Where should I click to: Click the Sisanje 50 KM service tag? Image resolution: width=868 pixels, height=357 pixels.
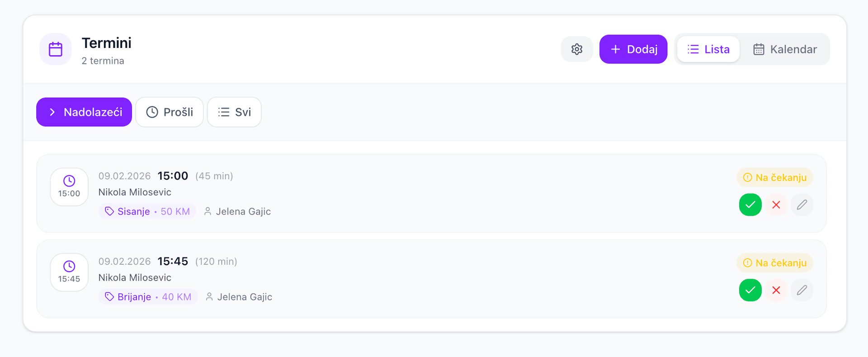pos(147,211)
